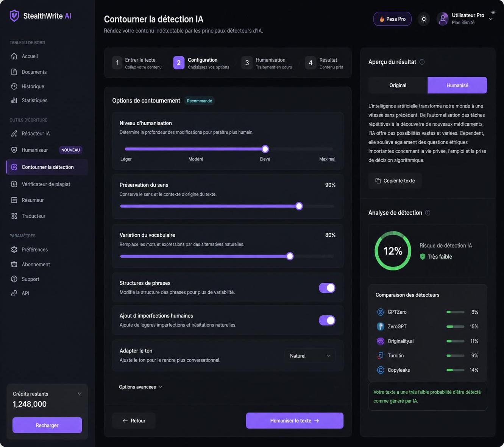Click the Recharger credits button
This screenshot has width=504, height=447.
[x=47, y=425]
